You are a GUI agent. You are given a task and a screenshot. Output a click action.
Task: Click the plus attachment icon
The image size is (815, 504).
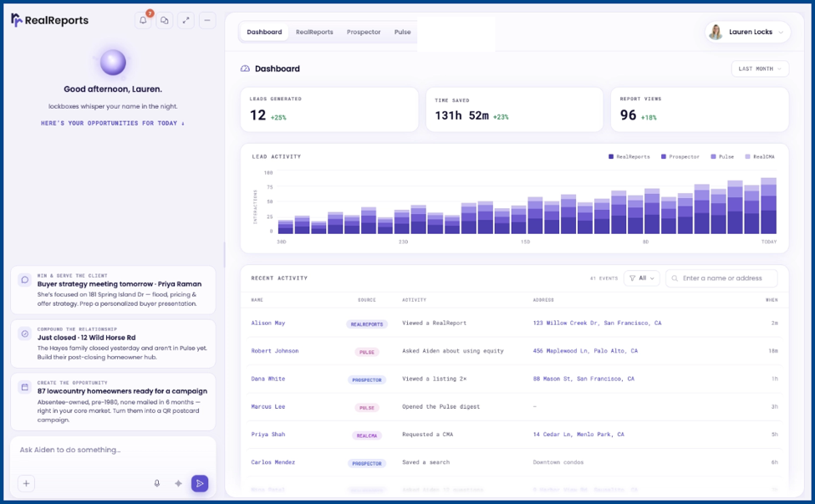[26, 483]
